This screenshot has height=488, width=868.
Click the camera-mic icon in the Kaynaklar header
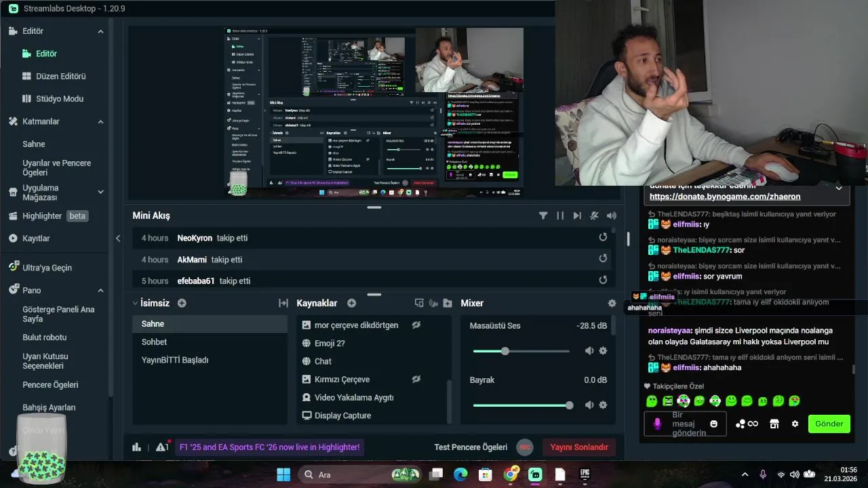(433, 303)
